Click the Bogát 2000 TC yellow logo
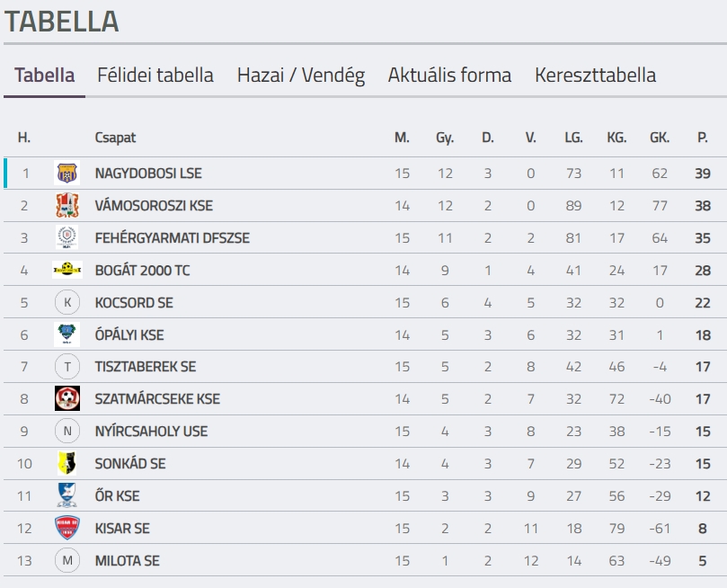 pyautogui.click(x=67, y=270)
